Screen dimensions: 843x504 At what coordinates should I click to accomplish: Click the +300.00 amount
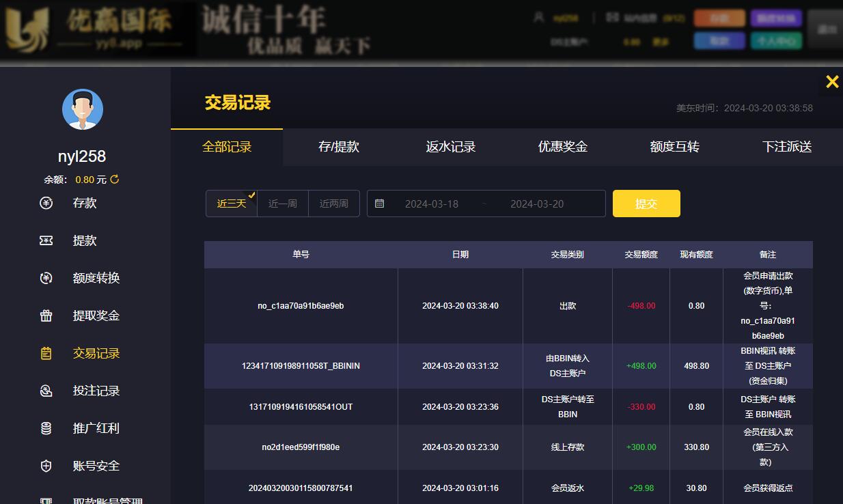tap(641, 447)
